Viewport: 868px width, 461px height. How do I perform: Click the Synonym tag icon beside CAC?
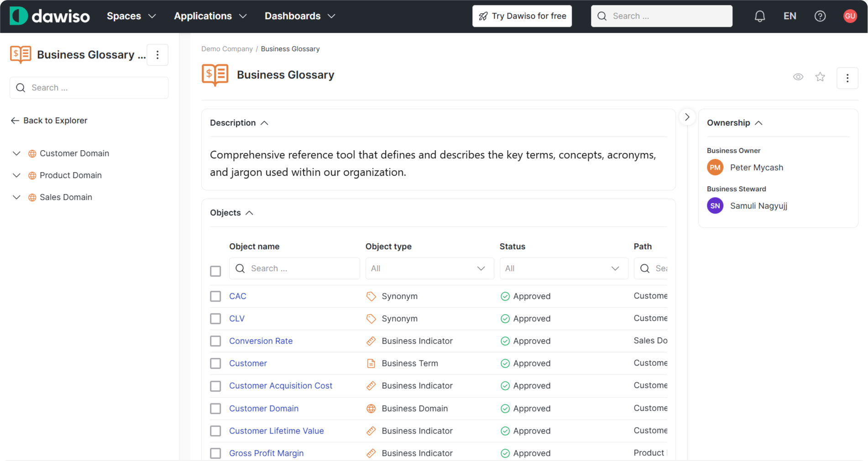tap(371, 296)
